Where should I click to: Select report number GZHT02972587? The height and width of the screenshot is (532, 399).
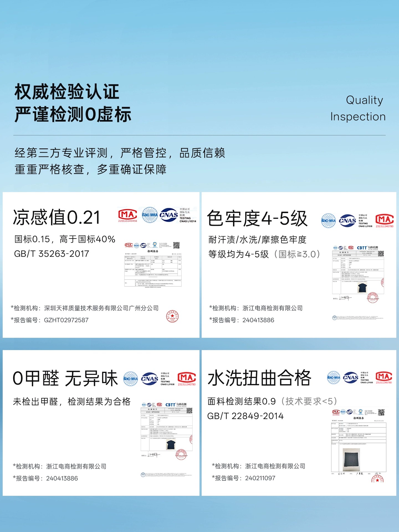[x=66, y=320]
